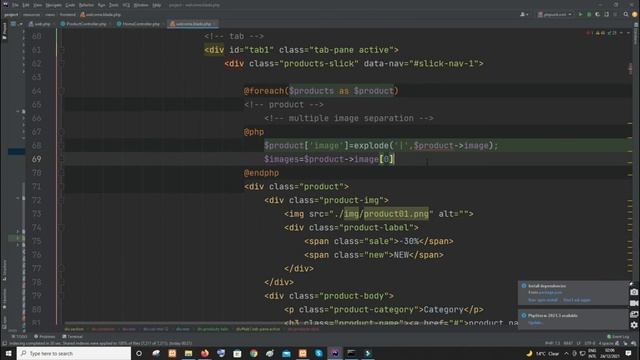Viewport: 640px width, 360px height.
Task: Open the Mail app on taskbar
Action: point(286,353)
